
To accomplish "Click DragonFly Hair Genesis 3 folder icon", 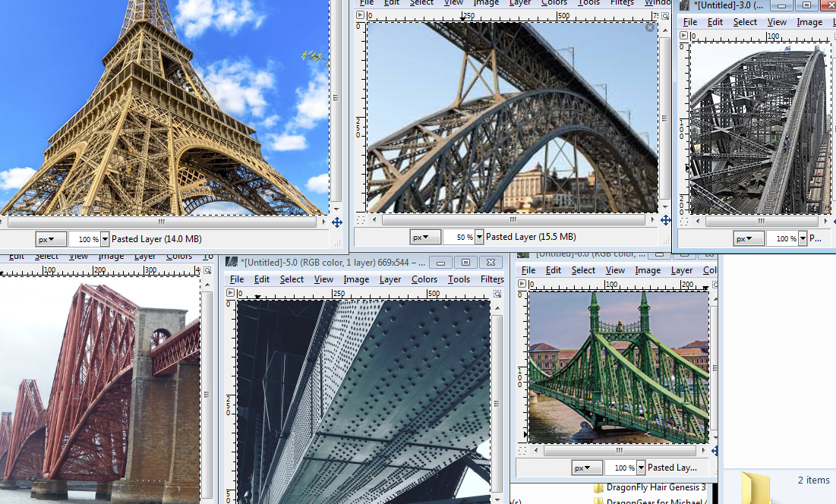I will (x=599, y=487).
